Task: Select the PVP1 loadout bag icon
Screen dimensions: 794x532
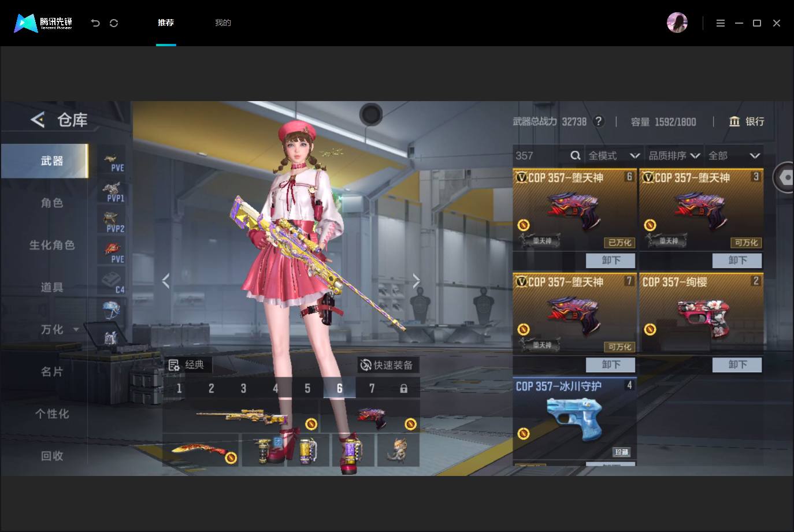Action: click(x=112, y=192)
